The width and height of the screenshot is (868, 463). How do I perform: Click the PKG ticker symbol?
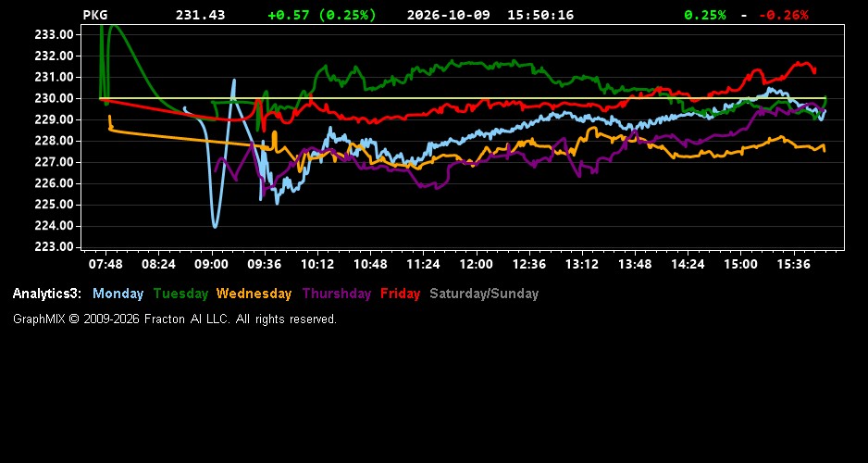coord(95,16)
